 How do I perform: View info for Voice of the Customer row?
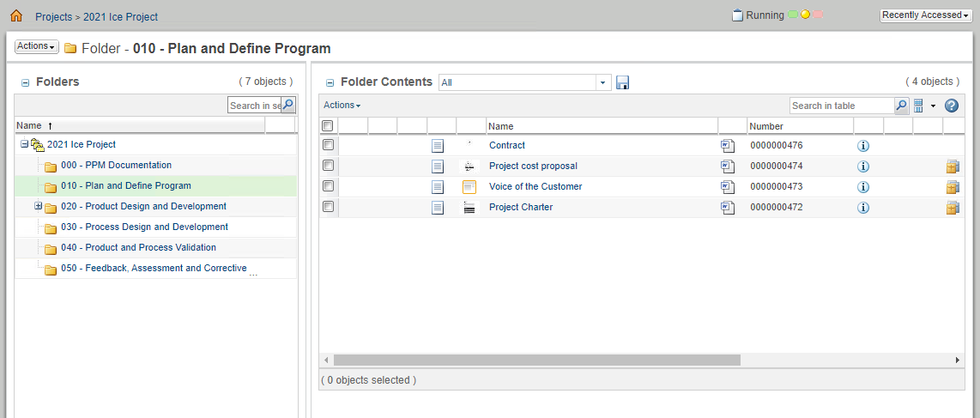(x=863, y=187)
